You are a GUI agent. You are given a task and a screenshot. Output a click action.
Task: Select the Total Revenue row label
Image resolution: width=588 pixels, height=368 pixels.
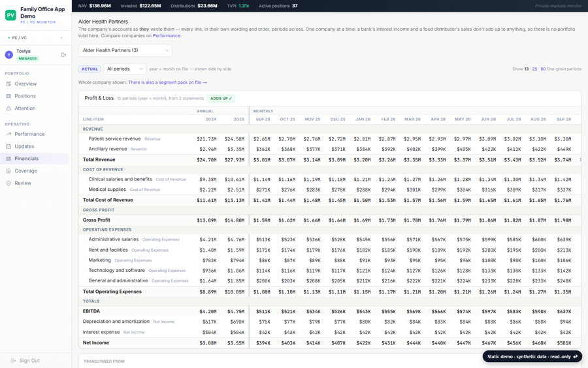(x=99, y=159)
